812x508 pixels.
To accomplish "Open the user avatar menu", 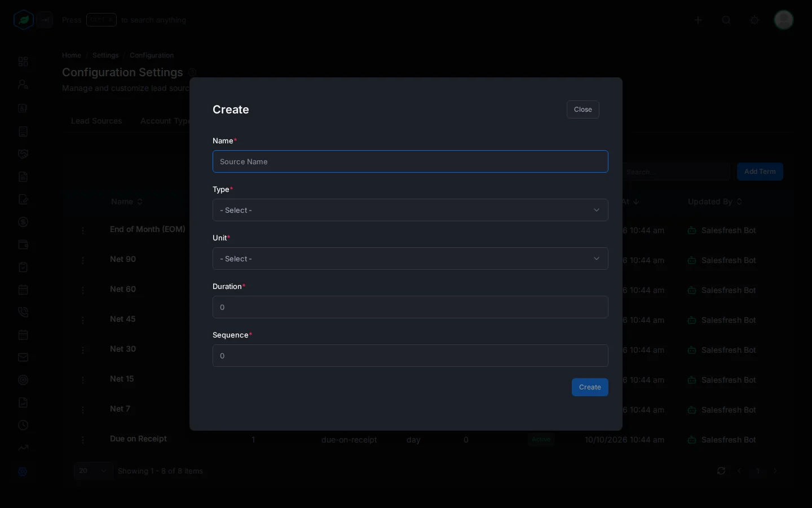I will coord(784,20).
